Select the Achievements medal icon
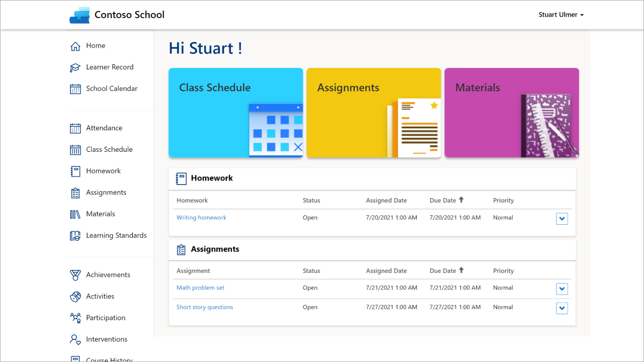Viewport: 644px width, 362px height. (75, 275)
